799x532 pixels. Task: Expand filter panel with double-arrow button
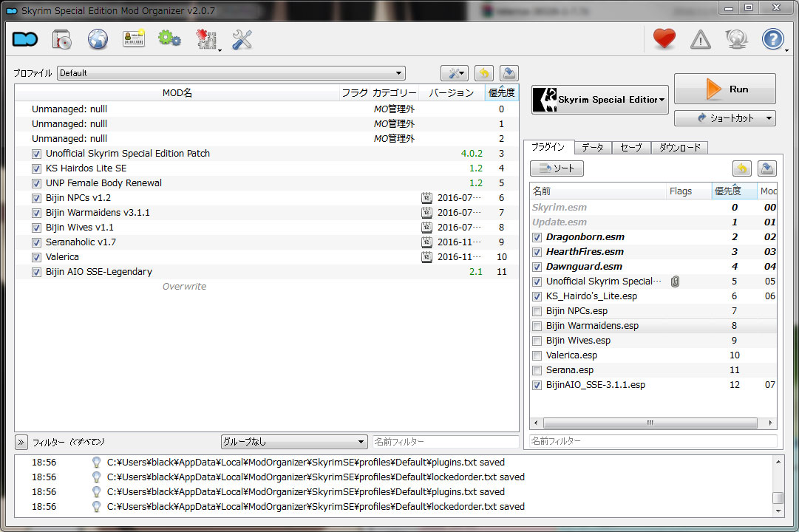pyautogui.click(x=21, y=442)
